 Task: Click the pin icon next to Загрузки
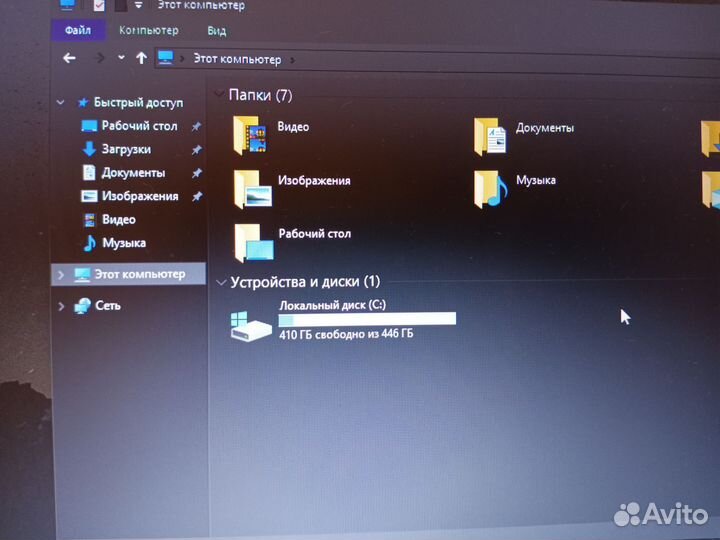(197, 150)
